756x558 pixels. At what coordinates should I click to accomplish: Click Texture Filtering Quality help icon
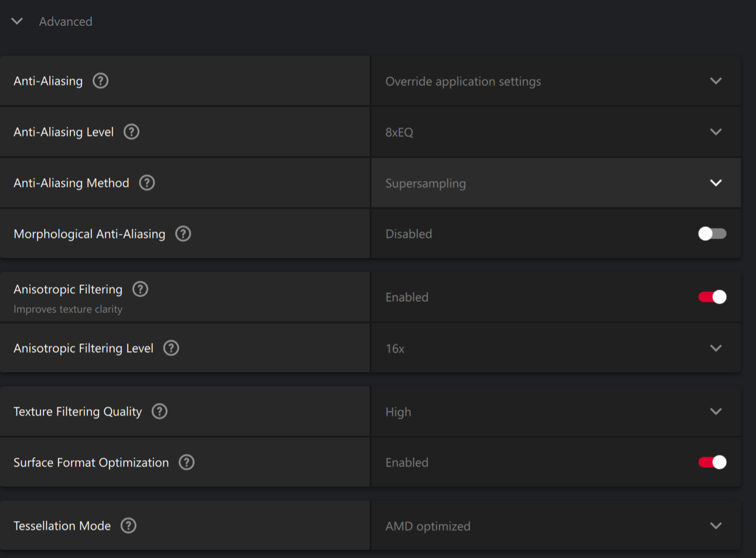click(159, 411)
